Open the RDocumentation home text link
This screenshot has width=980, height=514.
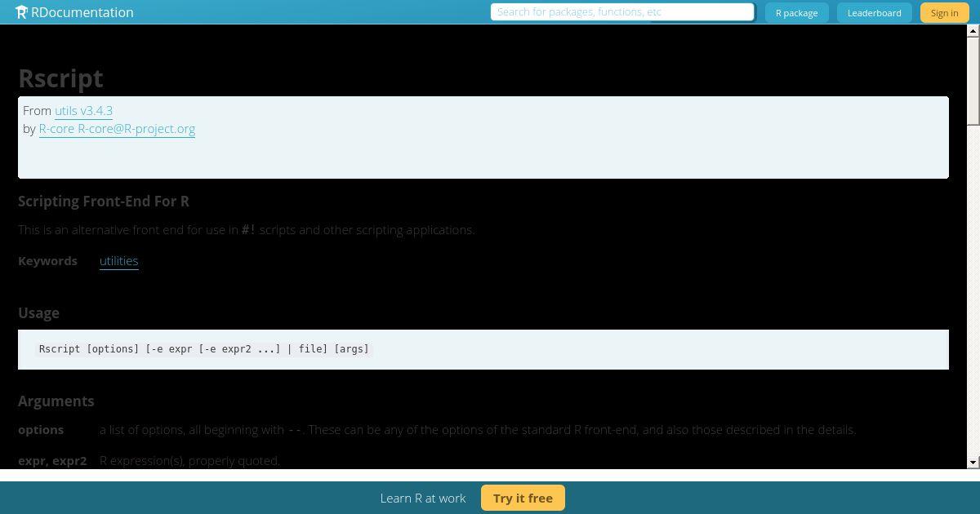tap(82, 12)
